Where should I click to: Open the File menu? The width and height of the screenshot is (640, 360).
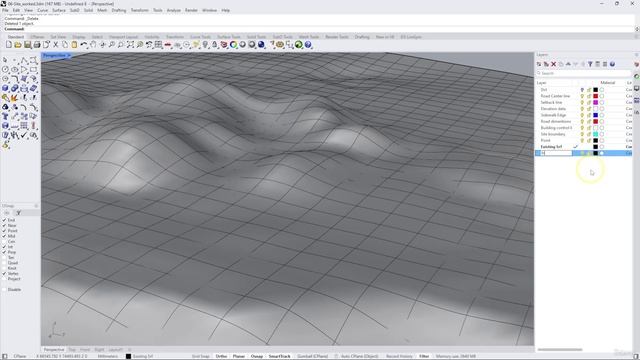tap(5, 10)
